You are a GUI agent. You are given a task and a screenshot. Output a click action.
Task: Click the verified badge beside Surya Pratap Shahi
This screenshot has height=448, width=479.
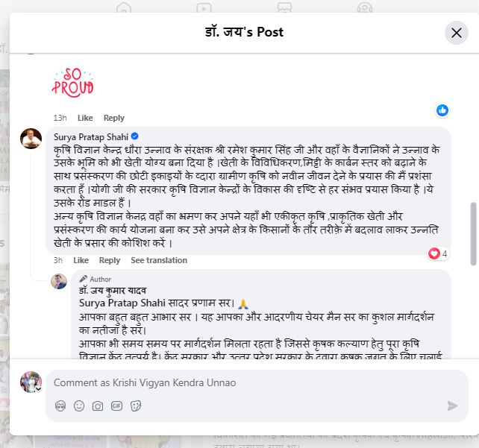135,136
